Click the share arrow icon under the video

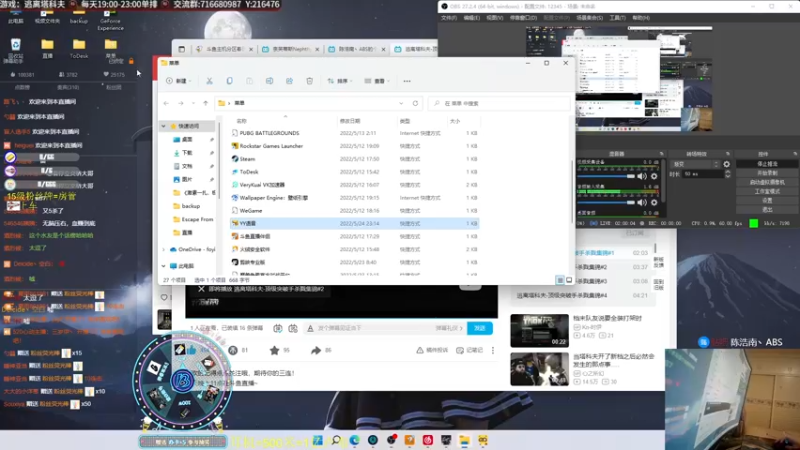(316, 350)
